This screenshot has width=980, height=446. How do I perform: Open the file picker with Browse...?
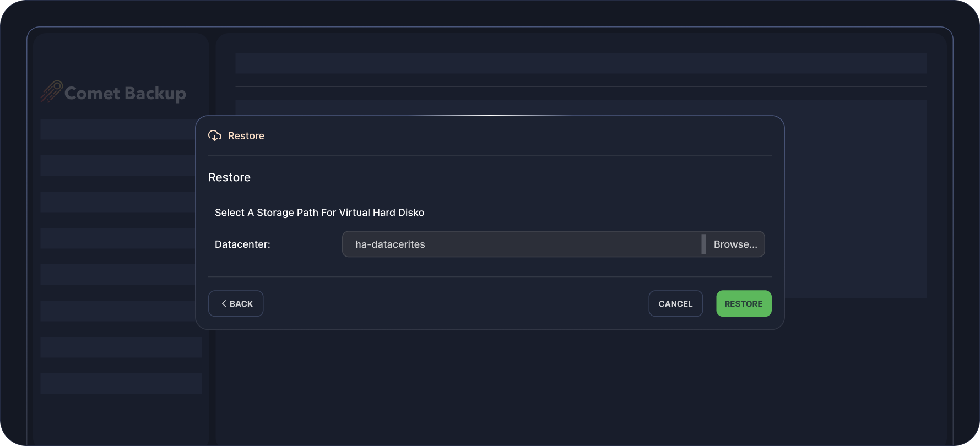pyautogui.click(x=735, y=244)
